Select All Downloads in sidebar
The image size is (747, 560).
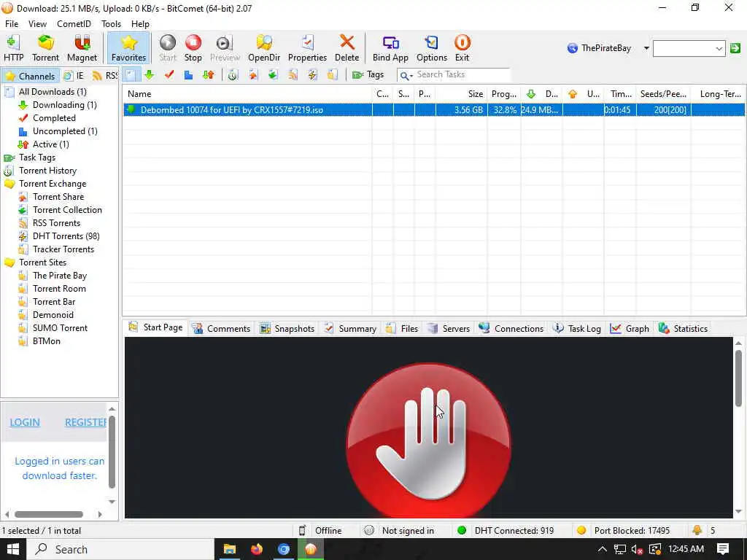(53, 92)
